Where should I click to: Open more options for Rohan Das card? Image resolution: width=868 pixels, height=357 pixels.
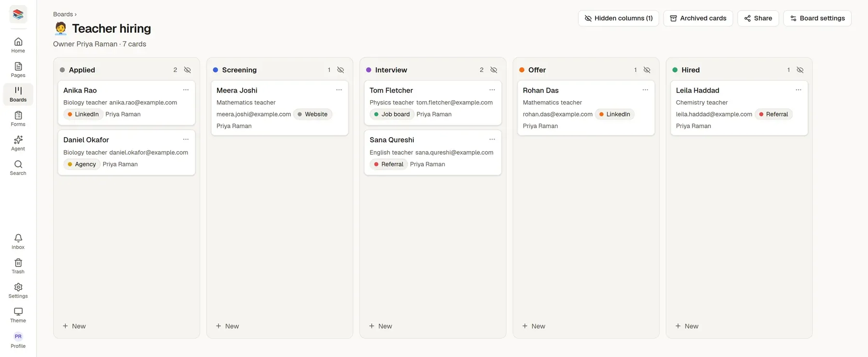click(x=645, y=90)
